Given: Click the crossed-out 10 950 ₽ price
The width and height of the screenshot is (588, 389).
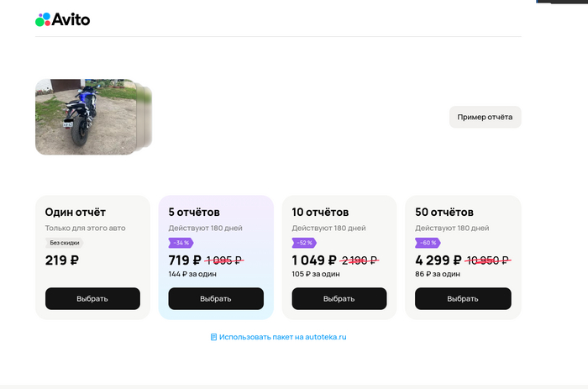Looking at the screenshot, I should [x=489, y=260].
